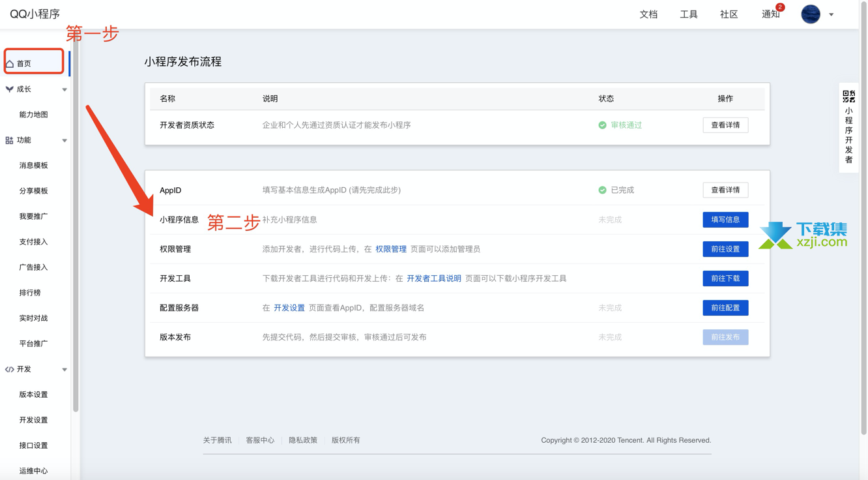Open 通知 in the top navigation
The height and width of the screenshot is (480, 868).
click(770, 14)
